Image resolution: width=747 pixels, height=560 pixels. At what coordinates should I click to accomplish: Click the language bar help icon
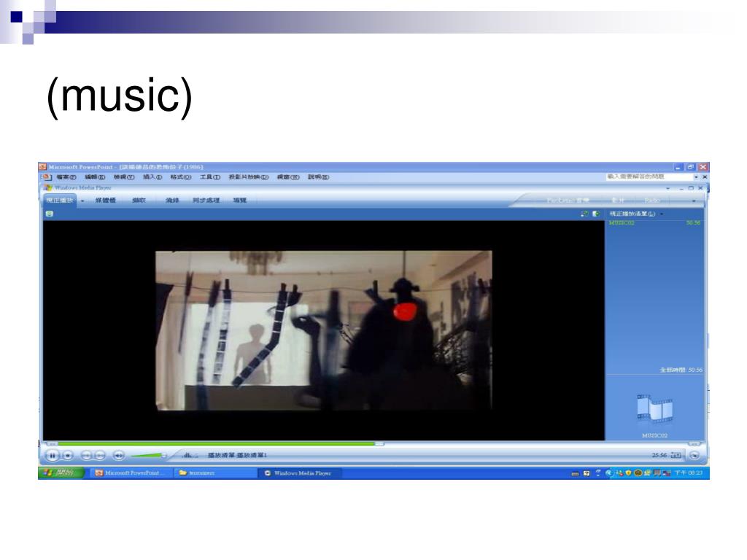(587, 473)
